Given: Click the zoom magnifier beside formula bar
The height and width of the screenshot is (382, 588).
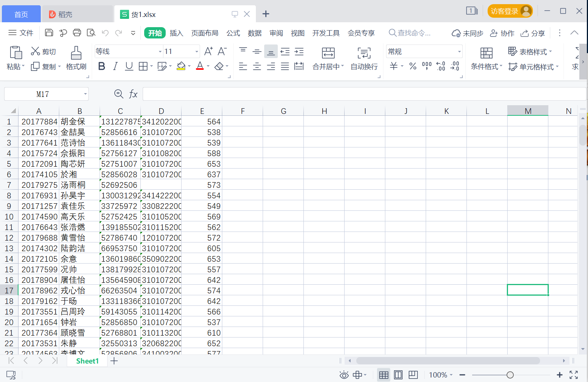Looking at the screenshot, I should tap(119, 94).
